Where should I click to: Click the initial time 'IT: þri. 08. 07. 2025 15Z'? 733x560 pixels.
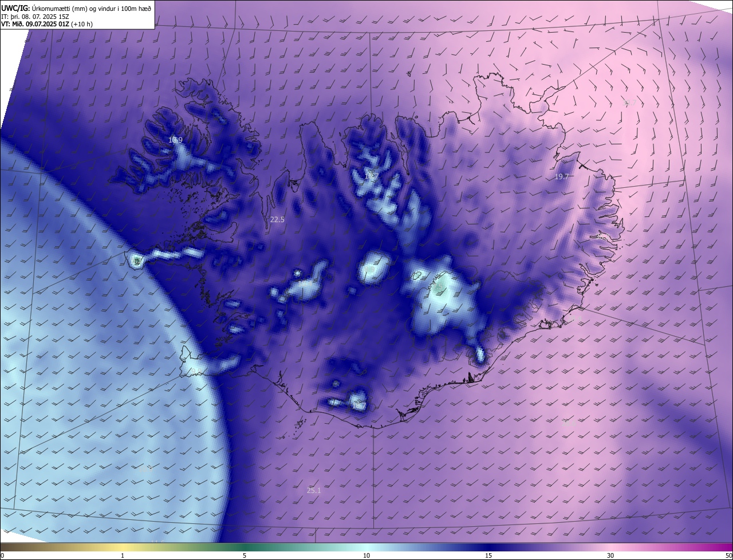coord(35,17)
